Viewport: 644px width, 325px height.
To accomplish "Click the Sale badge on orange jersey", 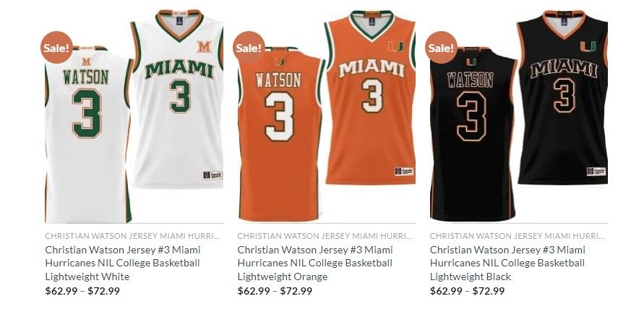I will click(x=249, y=48).
